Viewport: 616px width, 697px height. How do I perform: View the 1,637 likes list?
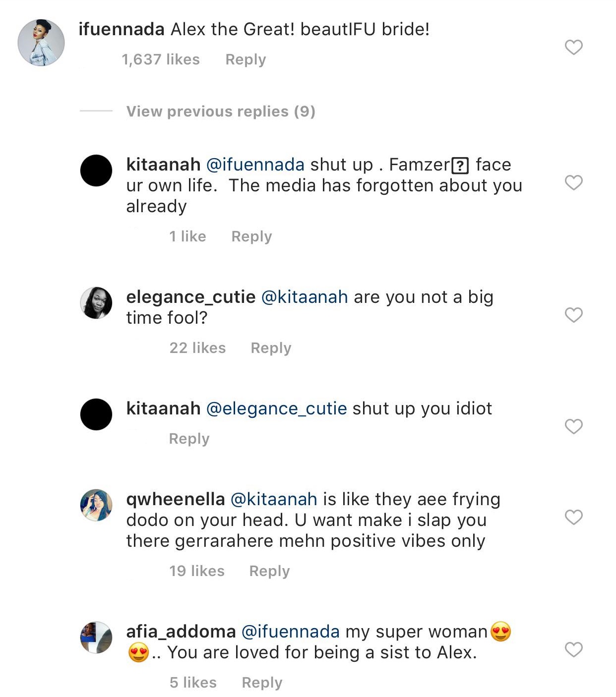[x=161, y=59]
